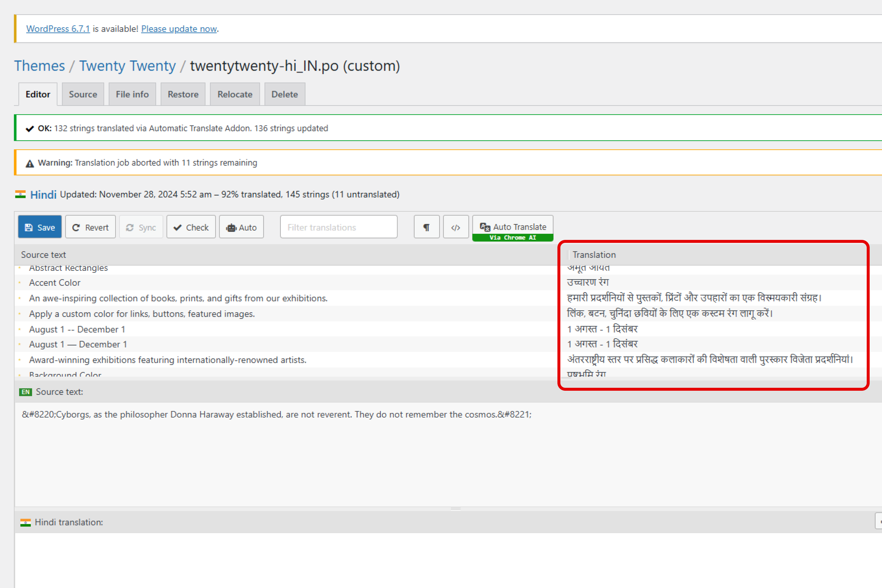Go to Themes breadcrumb link
The image size is (882, 588).
39,66
